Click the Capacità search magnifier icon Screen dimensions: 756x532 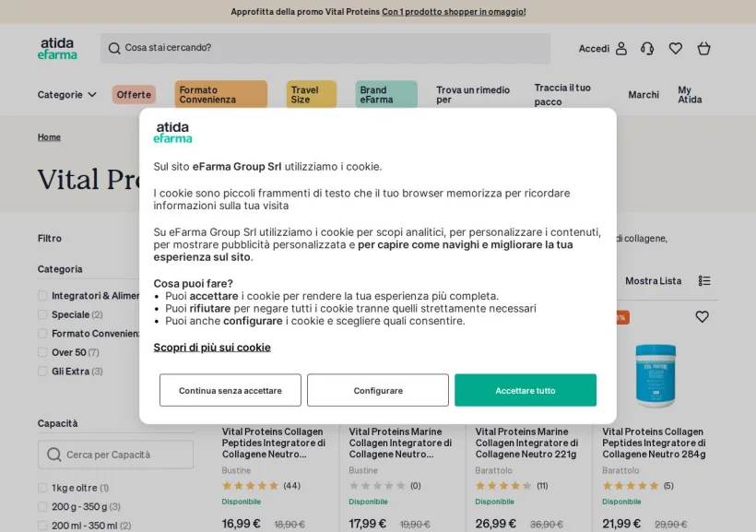pyautogui.click(x=54, y=455)
